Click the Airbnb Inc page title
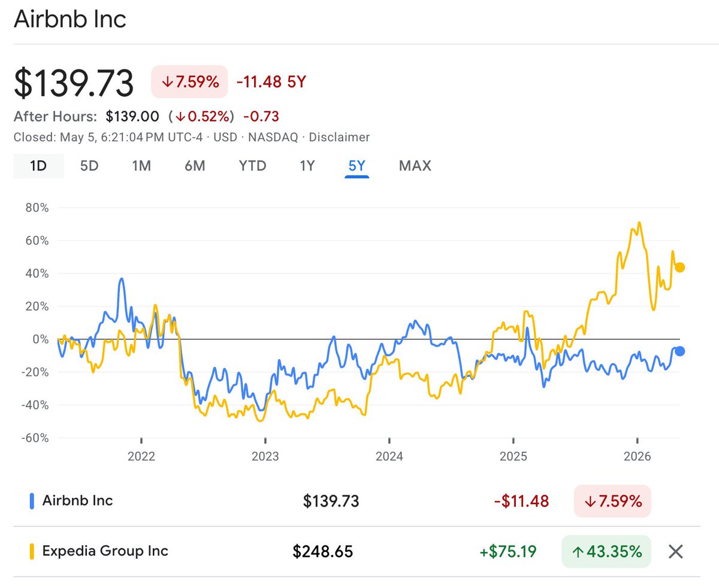719x588 pixels. pyautogui.click(x=70, y=19)
